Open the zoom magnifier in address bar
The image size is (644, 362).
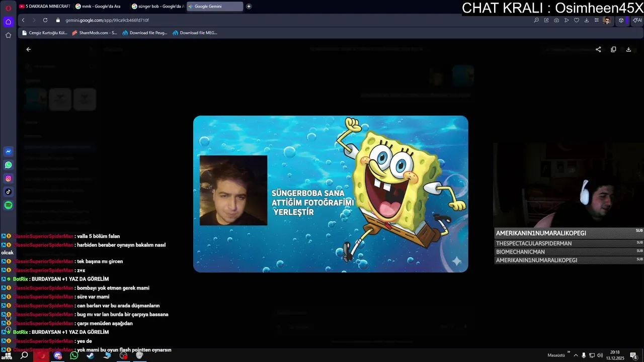pyautogui.click(x=536, y=20)
